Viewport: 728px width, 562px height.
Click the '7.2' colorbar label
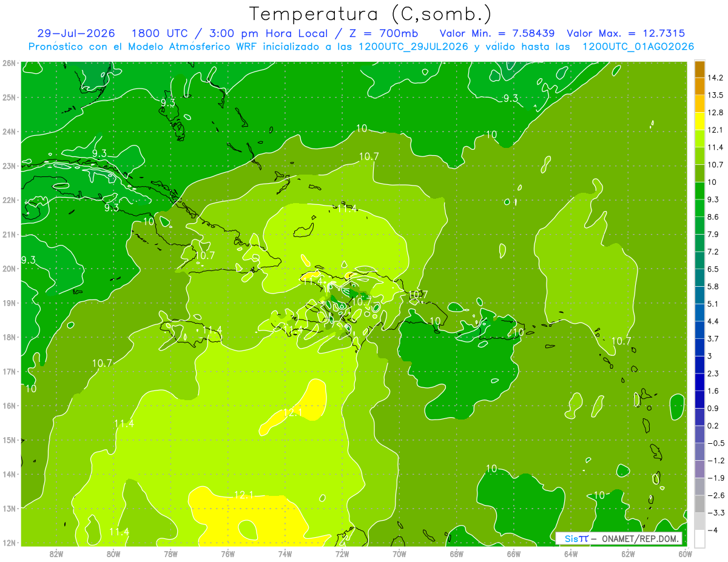point(713,251)
